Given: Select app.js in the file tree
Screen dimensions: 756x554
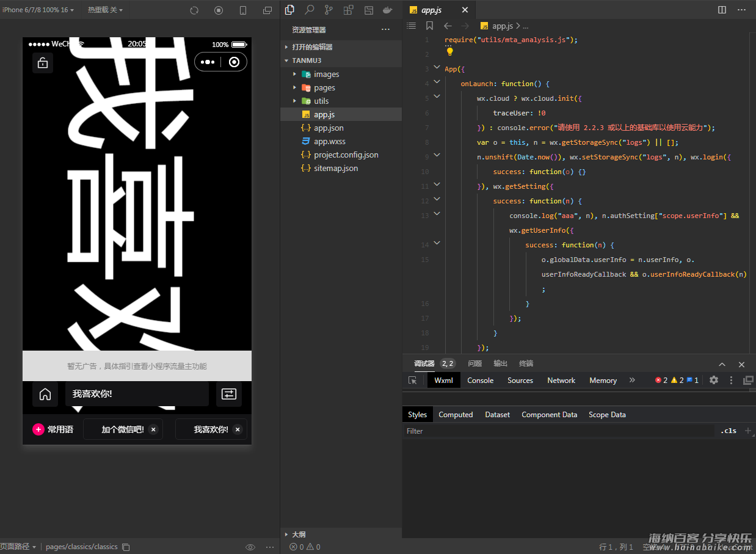Looking at the screenshot, I should 341,114.
